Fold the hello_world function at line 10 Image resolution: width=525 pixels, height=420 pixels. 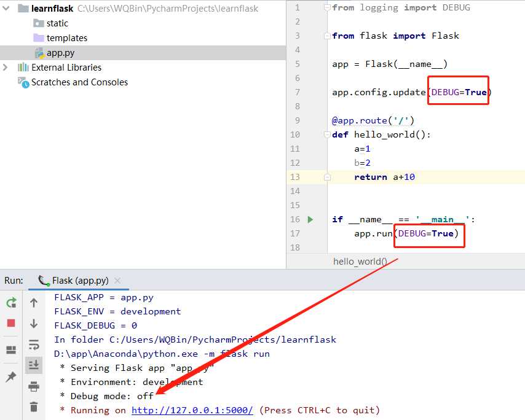pos(327,134)
